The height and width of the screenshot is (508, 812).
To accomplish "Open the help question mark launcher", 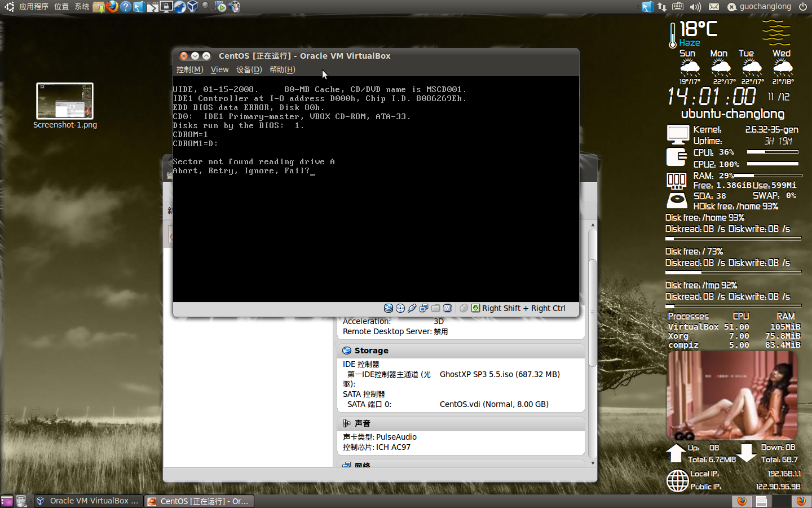I will click(126, 7).
